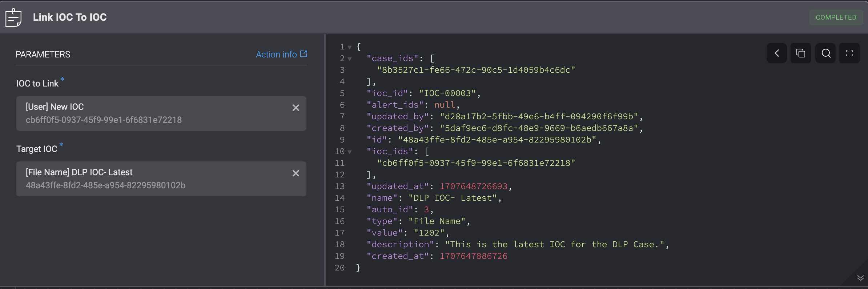Screen dimensions: 868x289
Task: Remove the [User] New IOC selection
Action: (x=296, y=108)
